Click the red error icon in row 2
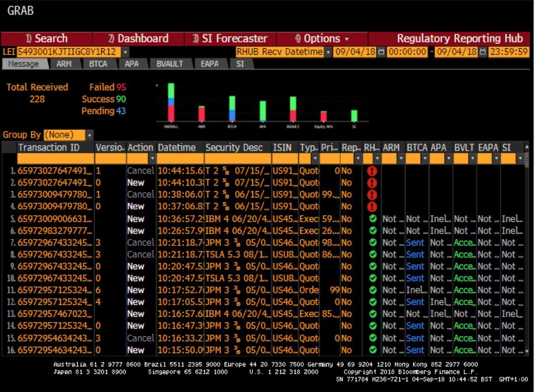 point(372,183)
